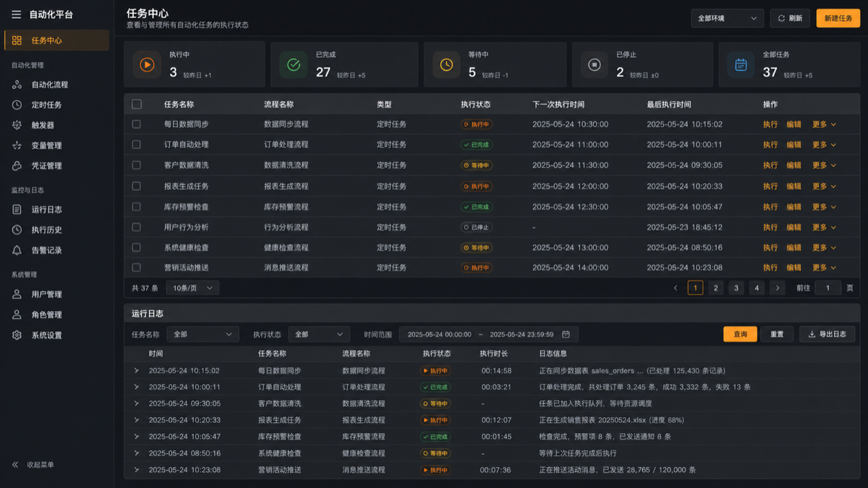Click the 触发器 sidebar icon
Viewport: 868px width, 488px height.
pos(17,125)
